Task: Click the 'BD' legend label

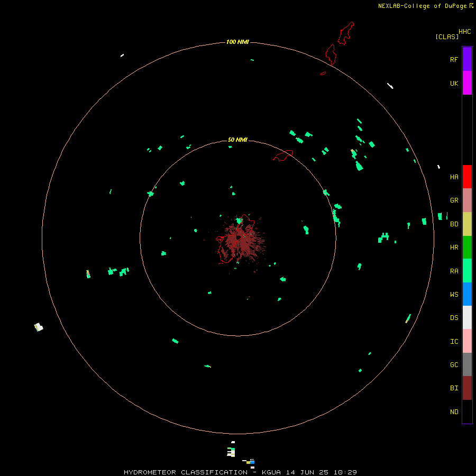Action: (454, 224)
